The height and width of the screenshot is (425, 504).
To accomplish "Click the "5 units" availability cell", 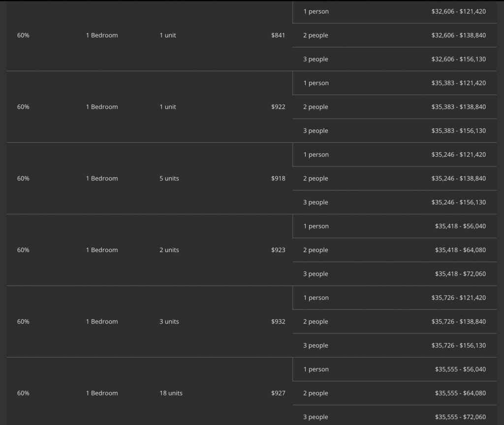I will 169,178.
